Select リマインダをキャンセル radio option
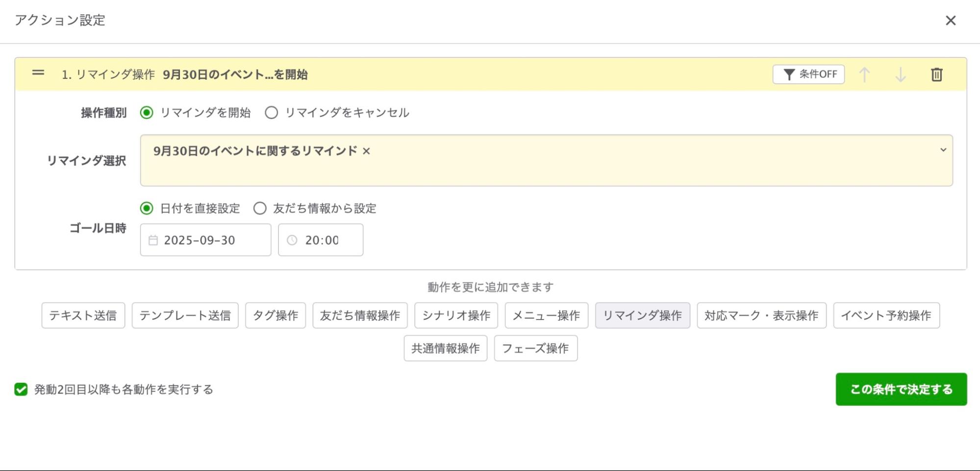Viewport: 980px width, 471px height. pos(271,113)
